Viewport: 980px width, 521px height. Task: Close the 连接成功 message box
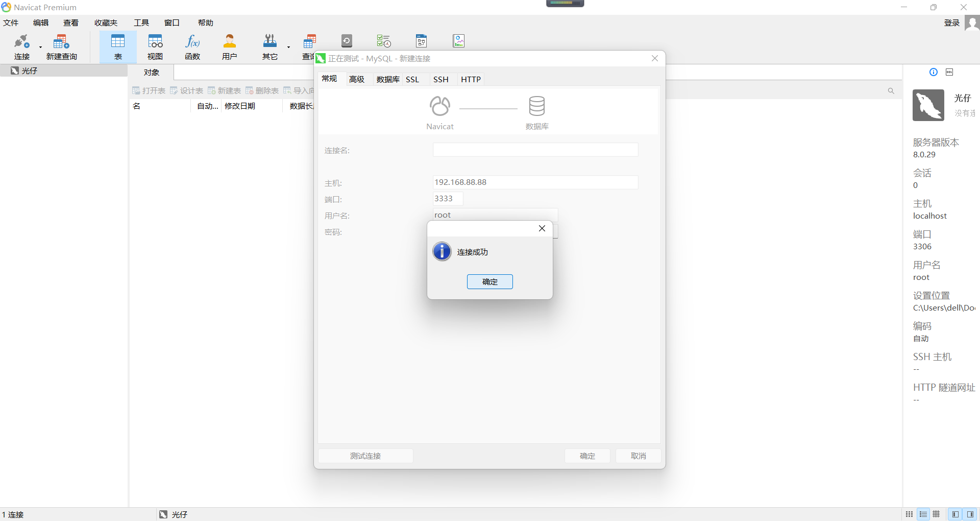(x=542, y=228)
